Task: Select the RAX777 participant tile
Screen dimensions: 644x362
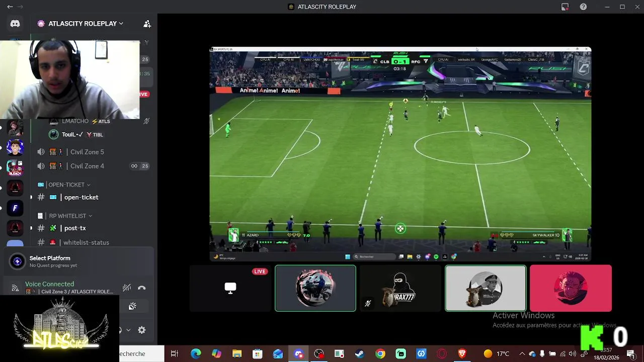Action: (400, 288)
